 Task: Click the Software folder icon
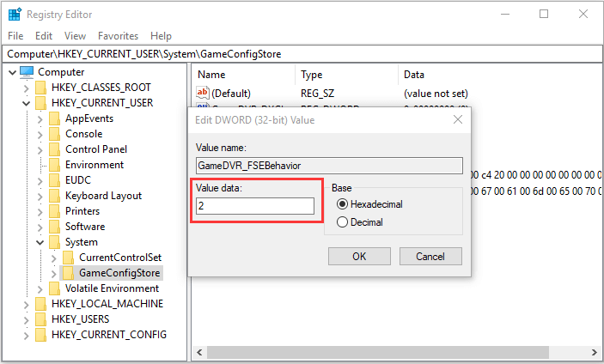(x=55, y=227)
